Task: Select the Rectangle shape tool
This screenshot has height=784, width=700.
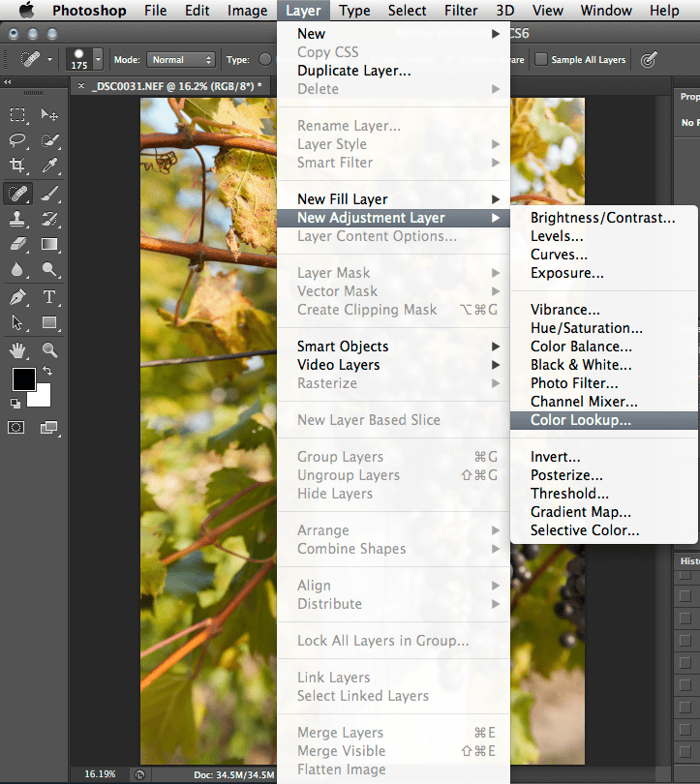Action: [x=49, y=322]
